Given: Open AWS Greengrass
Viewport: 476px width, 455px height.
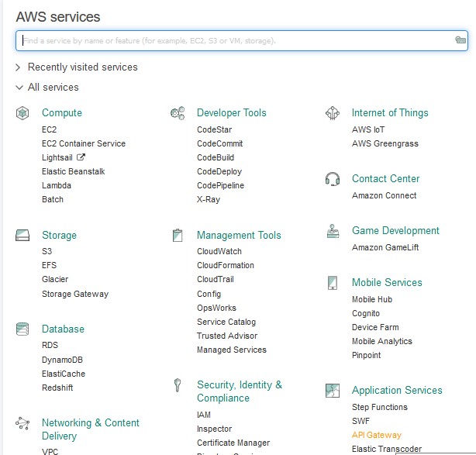Looking at the screenshot, I should [385, 143].
